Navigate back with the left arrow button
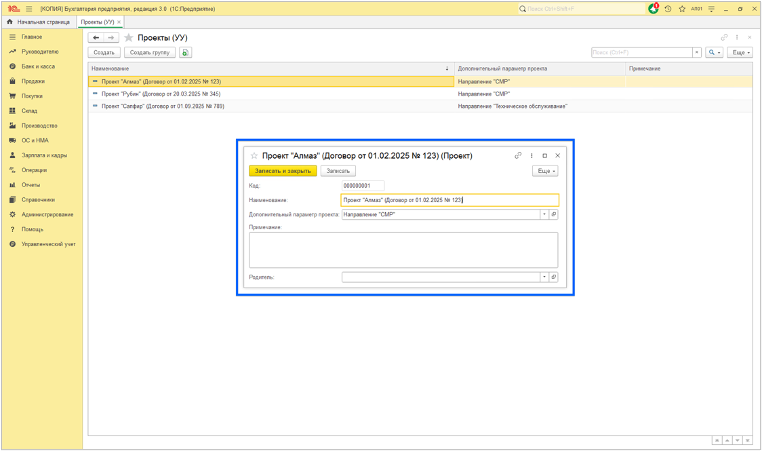Image resolution: width=762 pixels, height=452 pixels. coord(96,38)
